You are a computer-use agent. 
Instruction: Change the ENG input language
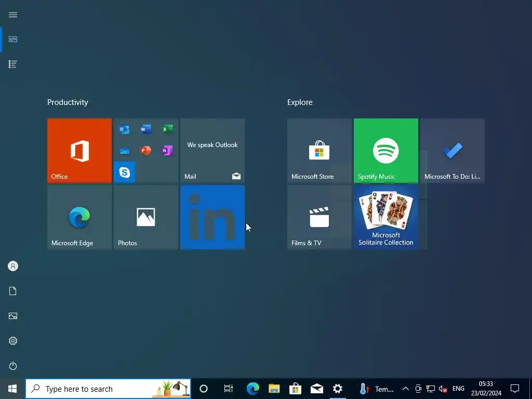click(x=458, y=389)
